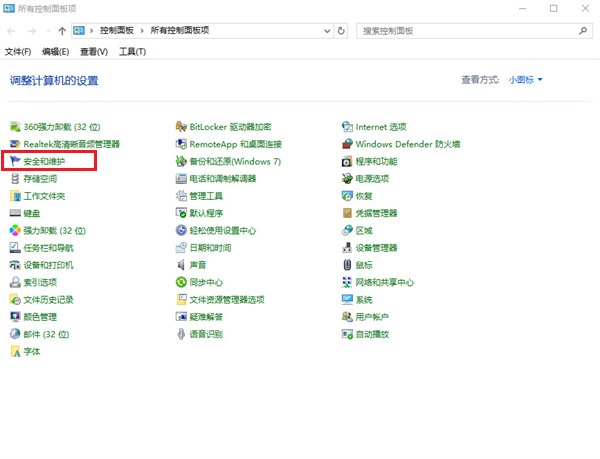Open the 邮件 (32 位) link
This screenshot has width=600, height=459.
point(46,334)
